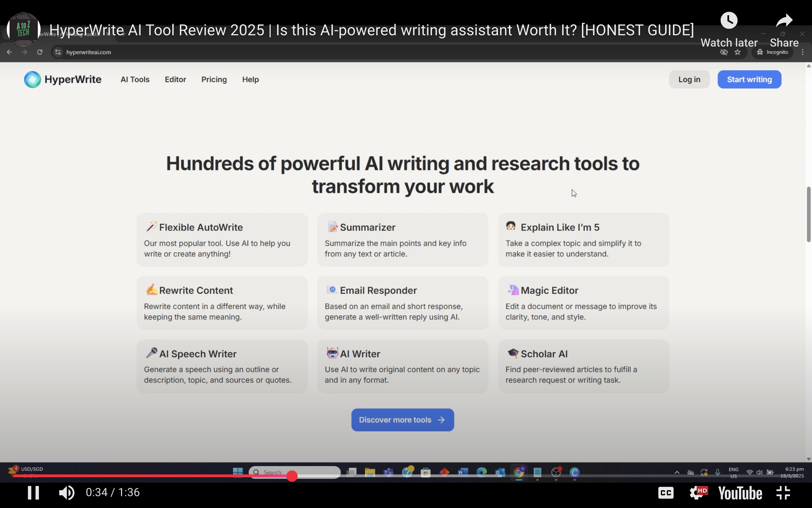Screen dimensions: 812x508
Task: Open the A to Z Tech channel avatar
Action: (x=23, y=30)
